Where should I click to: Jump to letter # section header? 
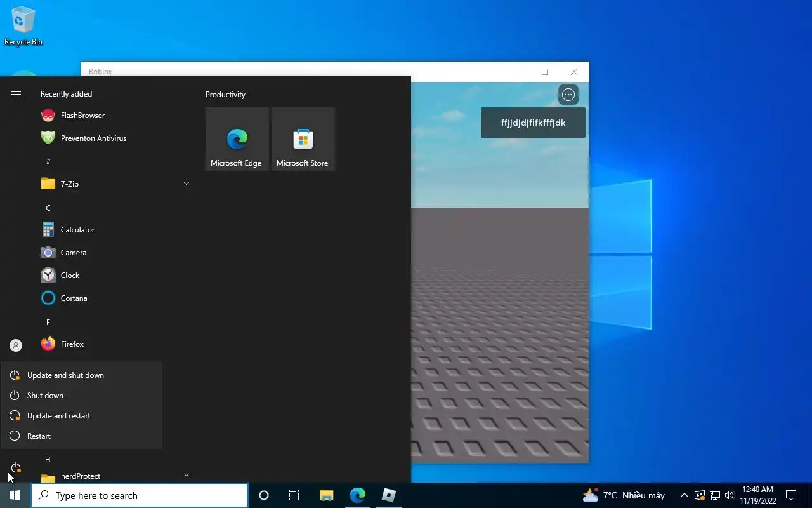48,163
